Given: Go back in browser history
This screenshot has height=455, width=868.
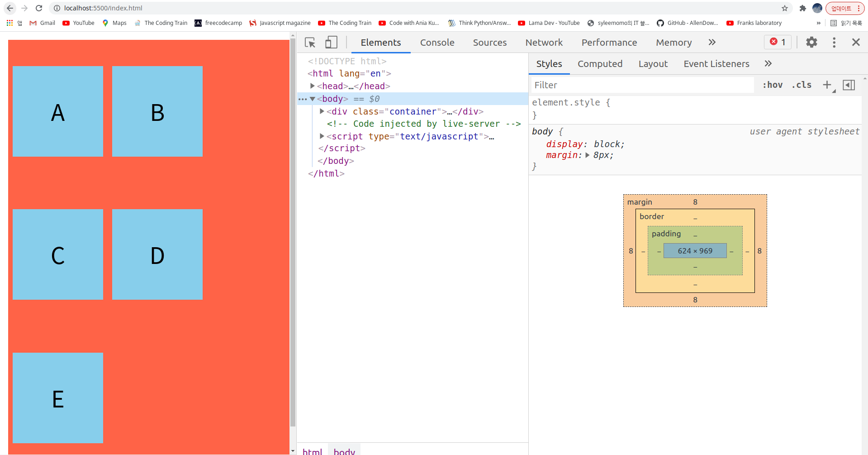Looking at the screenshot, I should coord(10,8).
